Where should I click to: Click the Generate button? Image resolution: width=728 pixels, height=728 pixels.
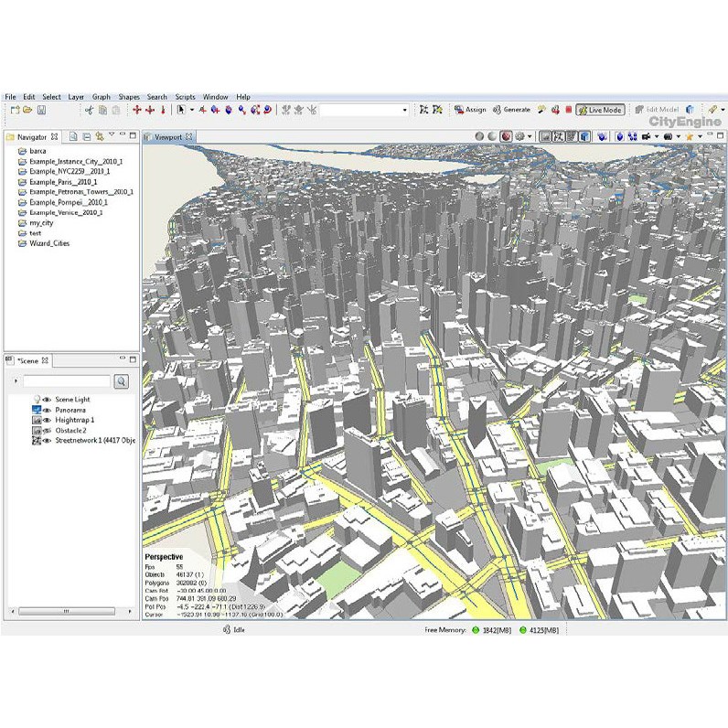(x=511, y=110)
